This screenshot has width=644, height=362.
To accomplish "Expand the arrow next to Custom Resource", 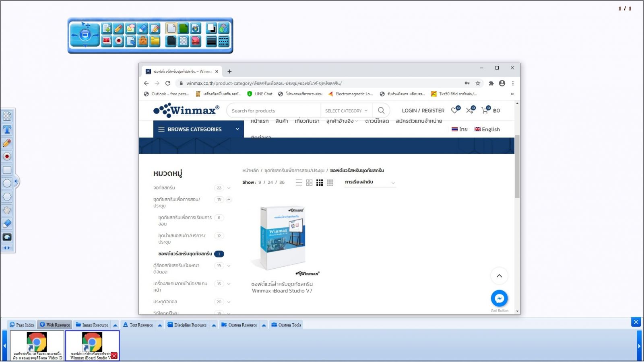I will (264, 325).
